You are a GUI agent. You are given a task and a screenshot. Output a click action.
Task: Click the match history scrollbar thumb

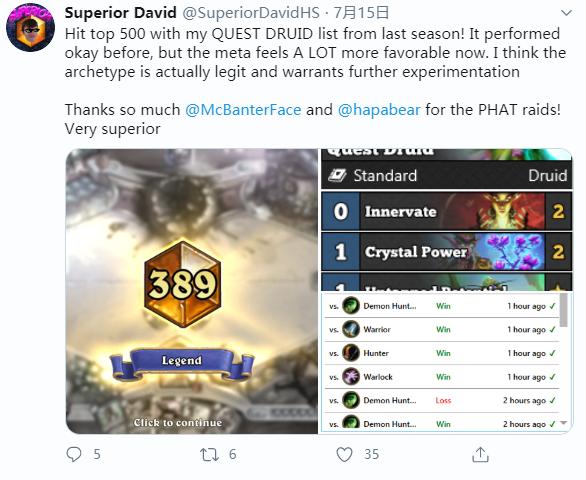[x=564, y=310]
